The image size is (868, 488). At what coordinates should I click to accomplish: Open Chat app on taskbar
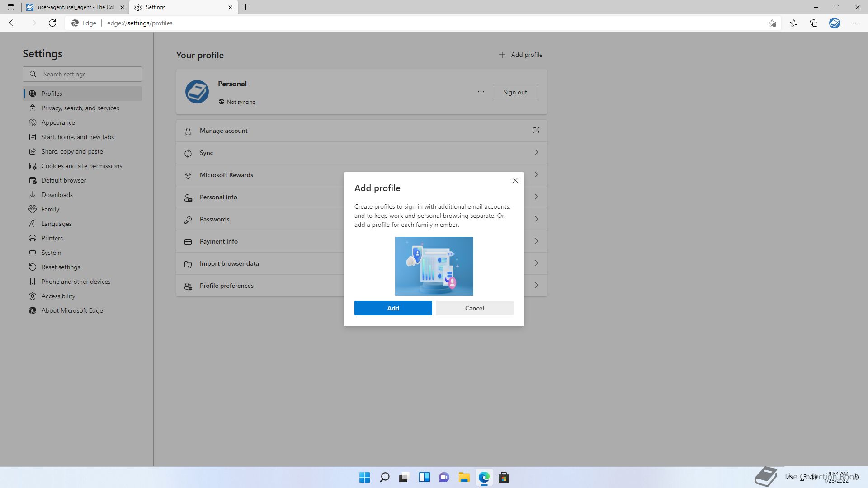(x=444, y=477)
